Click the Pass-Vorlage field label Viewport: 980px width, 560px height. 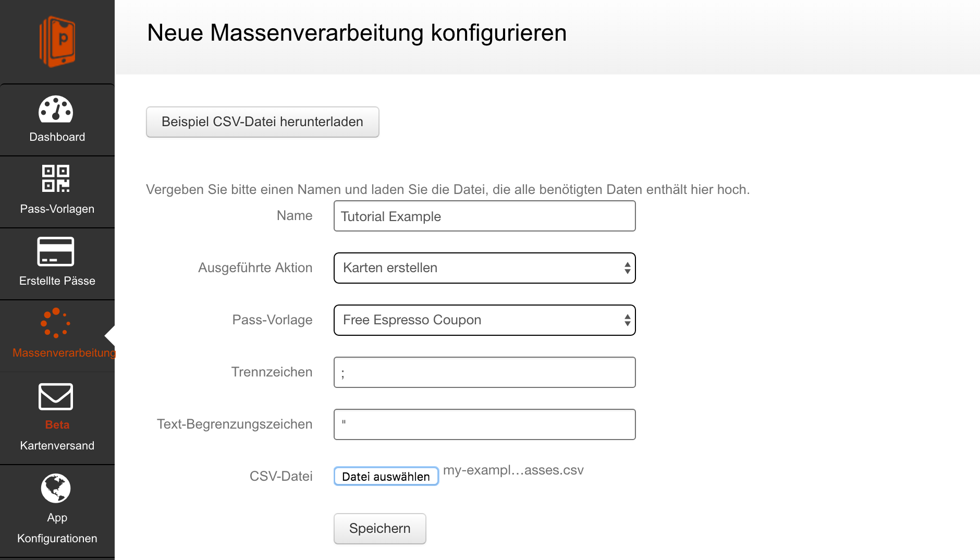272,320
